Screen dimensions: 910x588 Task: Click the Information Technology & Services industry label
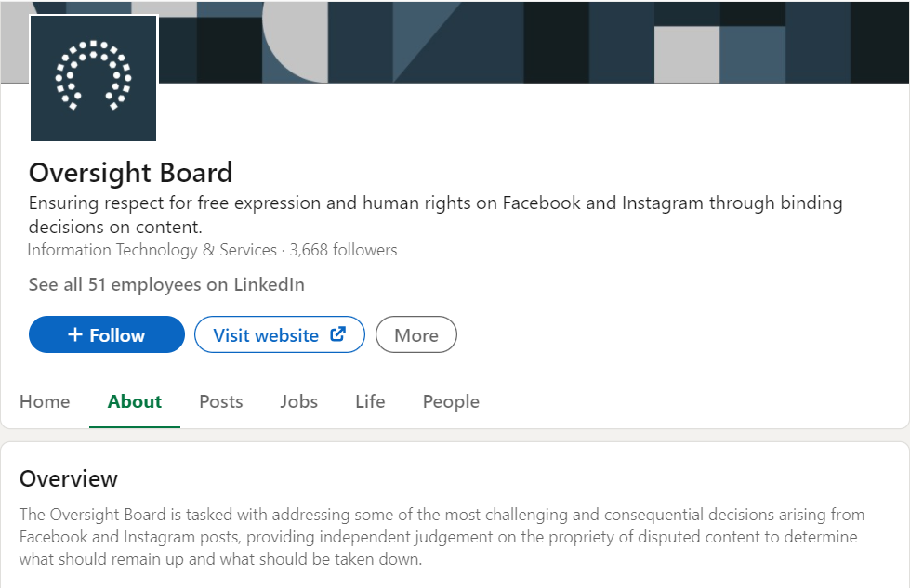coord(152,250)
